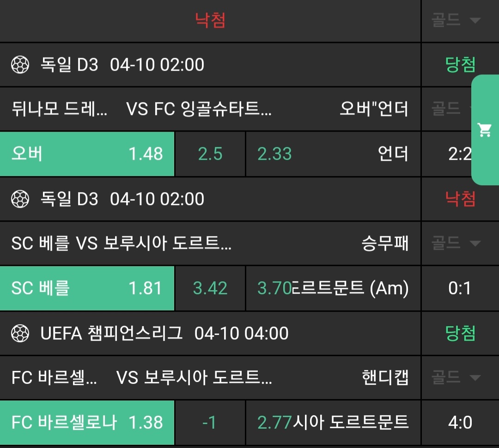Select the 언더 2.33 bet option
Viewport: 499px width, 448px height.
[x=333, y=154]
